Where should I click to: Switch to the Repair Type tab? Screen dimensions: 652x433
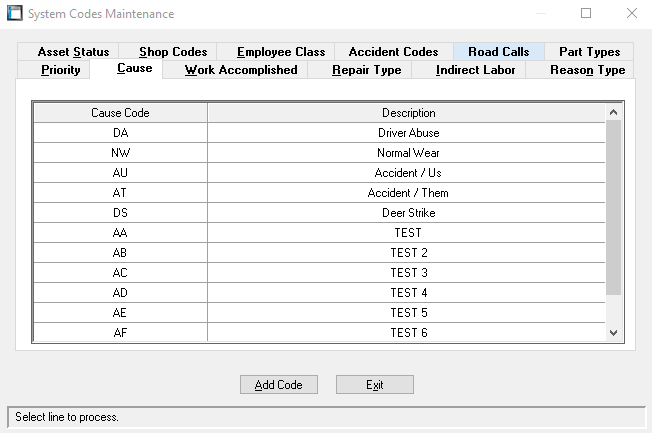click(366, 70)
